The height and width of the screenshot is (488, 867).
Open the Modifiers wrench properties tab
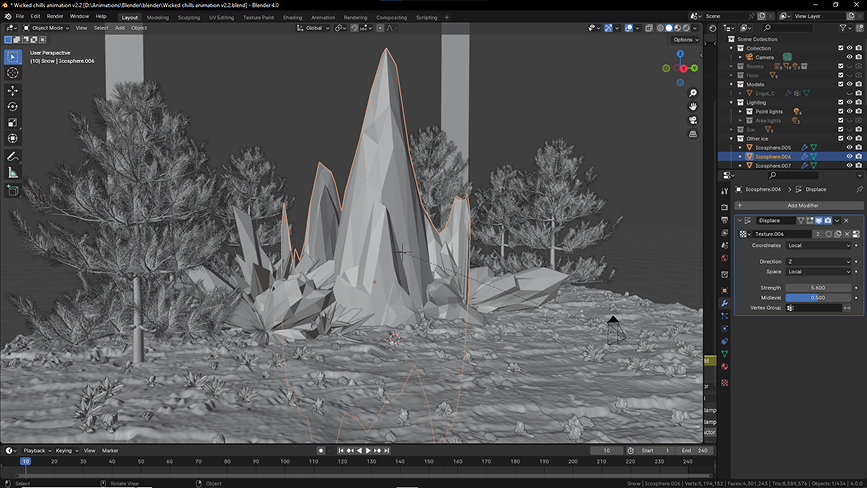tap(725, 303)
